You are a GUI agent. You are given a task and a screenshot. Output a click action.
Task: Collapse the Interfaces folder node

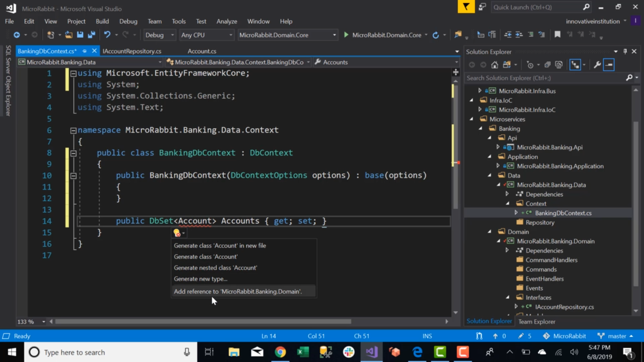point(508,297)
